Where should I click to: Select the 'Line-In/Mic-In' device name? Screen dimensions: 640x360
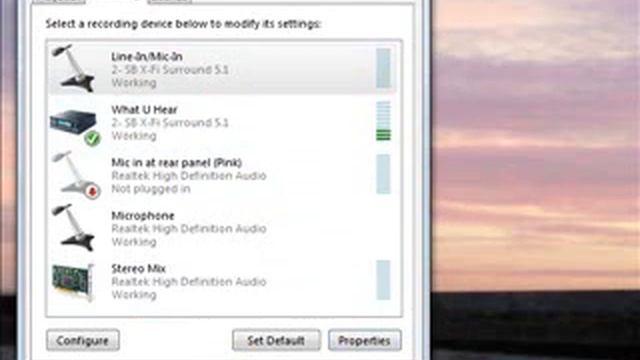point(147,57)
